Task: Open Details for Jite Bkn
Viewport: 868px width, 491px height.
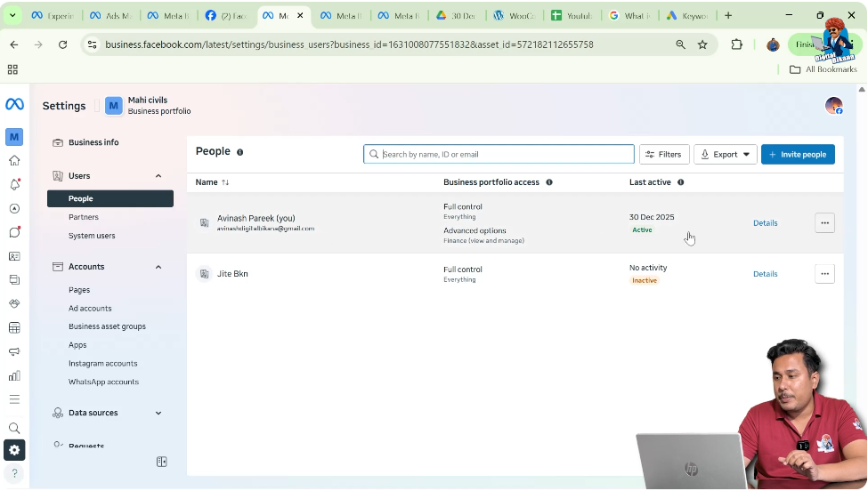Action: point(765,274)
